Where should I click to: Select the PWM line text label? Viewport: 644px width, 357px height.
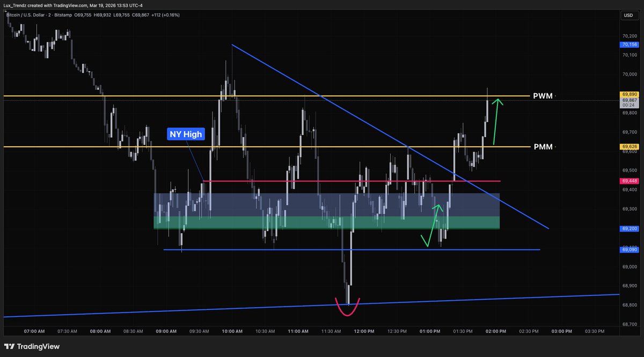coord(543,96)
